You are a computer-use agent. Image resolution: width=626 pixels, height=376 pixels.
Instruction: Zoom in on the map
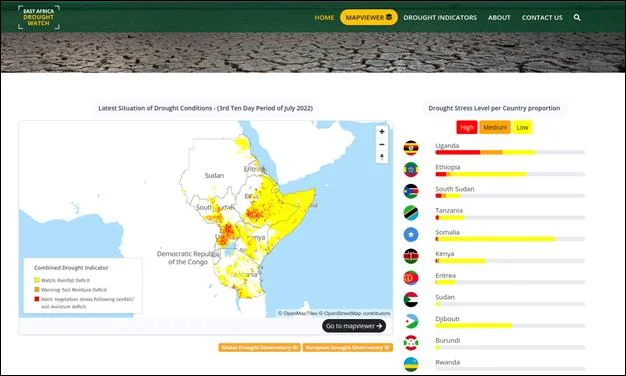[x=382, y=132]
